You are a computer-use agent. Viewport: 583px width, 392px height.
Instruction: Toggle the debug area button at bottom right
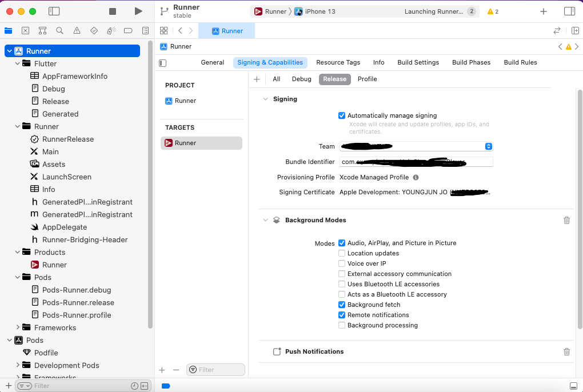[573, 386]
